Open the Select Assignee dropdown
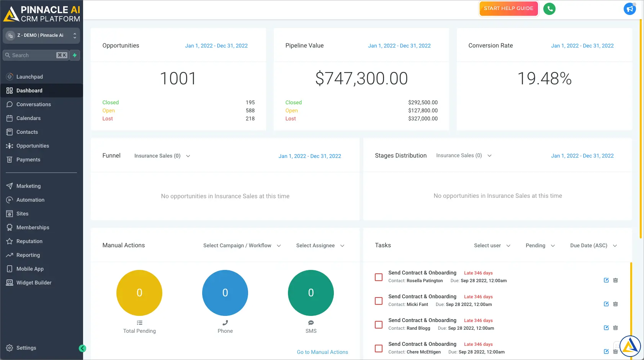 (x=320, y=245)
